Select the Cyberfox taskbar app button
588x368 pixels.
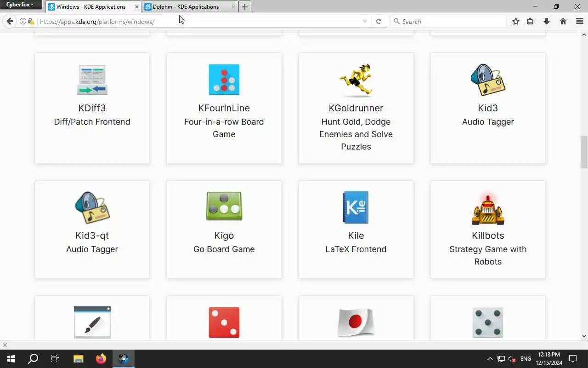coord(123,359)
